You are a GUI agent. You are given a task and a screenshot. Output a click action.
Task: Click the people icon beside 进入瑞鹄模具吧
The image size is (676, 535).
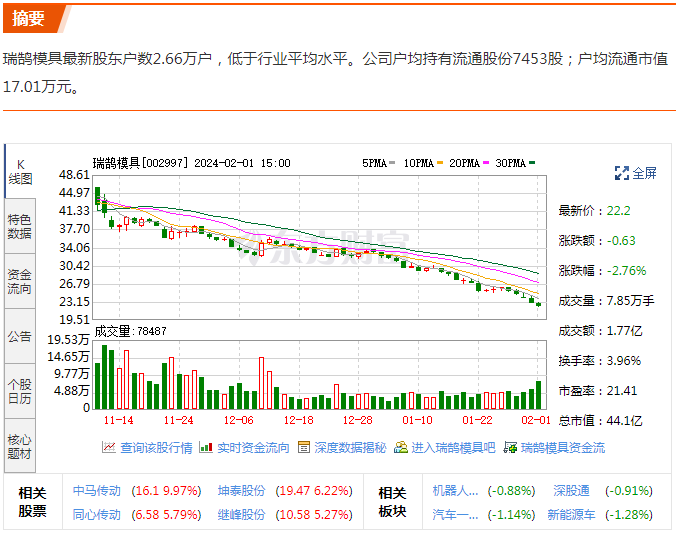(x=401, y=447)
